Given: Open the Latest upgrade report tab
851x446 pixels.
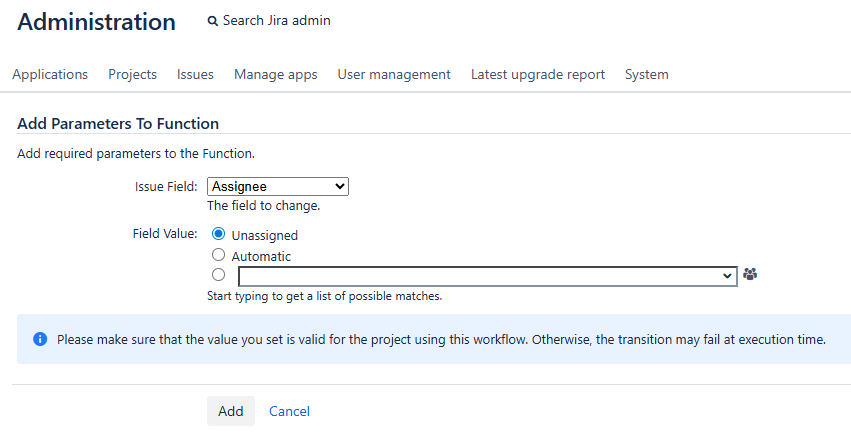Looking at the screenshot, I should (x=538, y=74).
